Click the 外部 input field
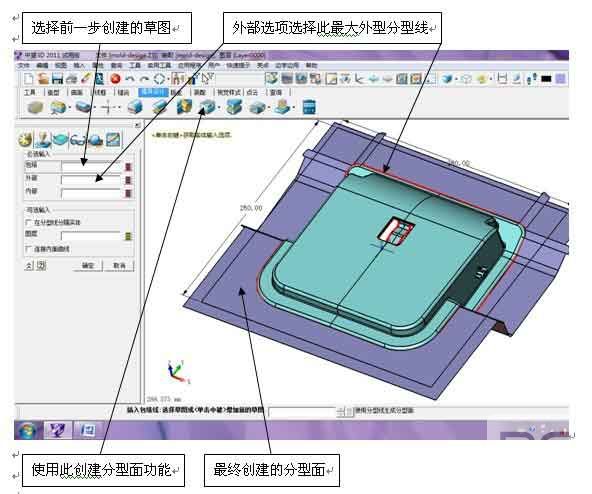 (92, 180)
